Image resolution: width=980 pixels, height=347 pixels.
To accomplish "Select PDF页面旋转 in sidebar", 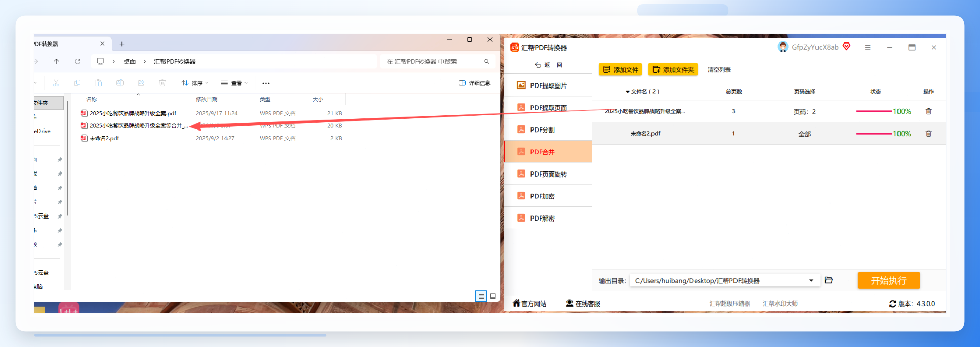I will pyautogui.click(x=548, y=174).
